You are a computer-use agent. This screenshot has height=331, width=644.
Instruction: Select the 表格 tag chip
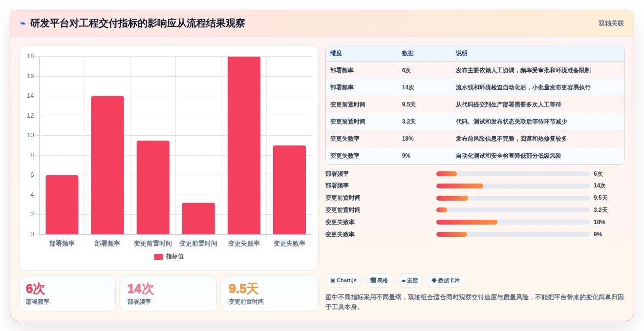coord(379,281)
